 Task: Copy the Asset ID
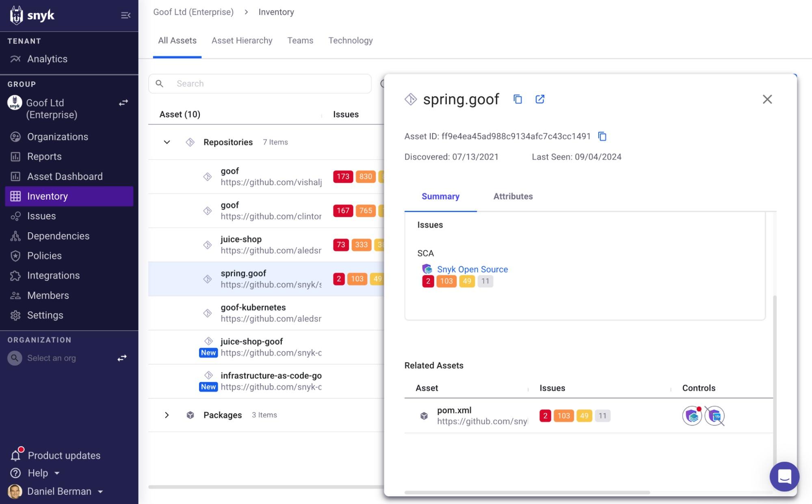[602, 136]
